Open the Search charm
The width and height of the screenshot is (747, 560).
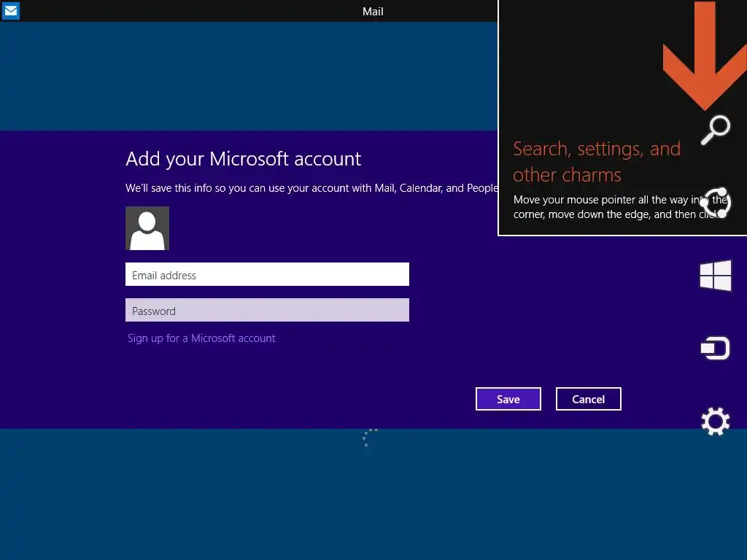(715, 130)
